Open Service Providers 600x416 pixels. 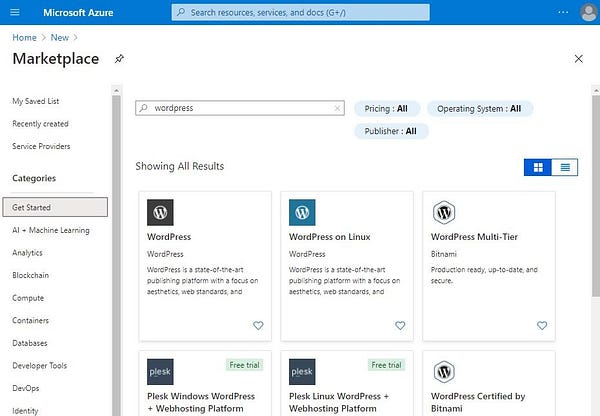tap(41, 147)
